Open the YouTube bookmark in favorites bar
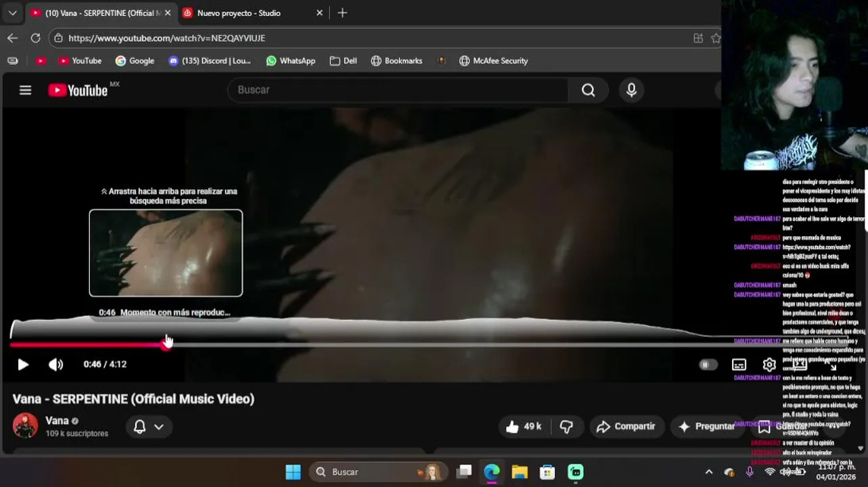 point(80,61)
